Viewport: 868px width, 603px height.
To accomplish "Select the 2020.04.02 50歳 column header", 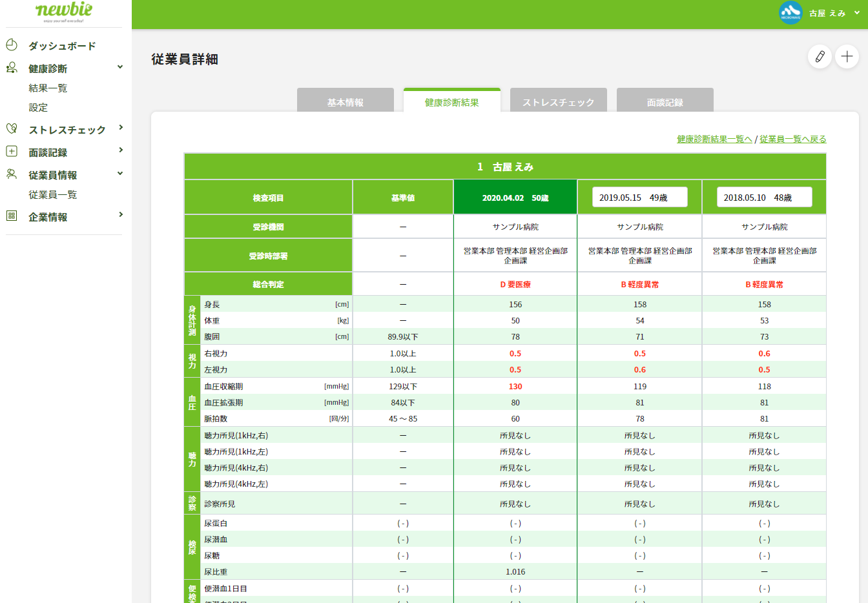I will (515, 198).
